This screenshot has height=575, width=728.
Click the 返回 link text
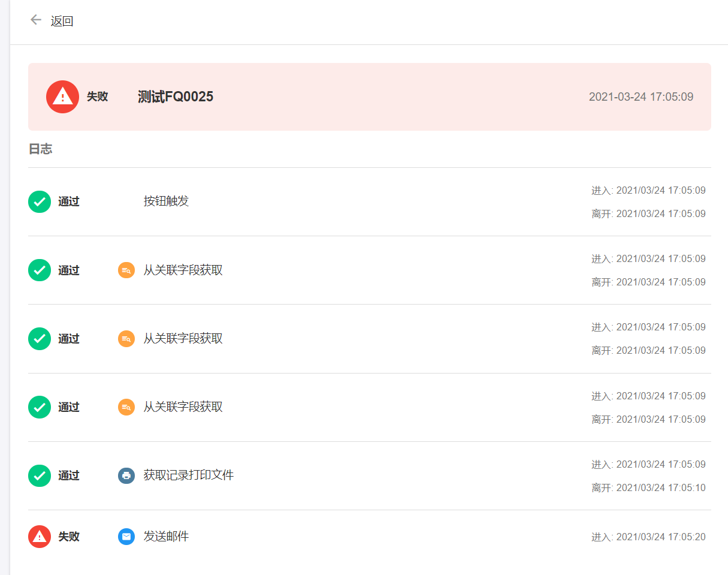coord(62,21)
